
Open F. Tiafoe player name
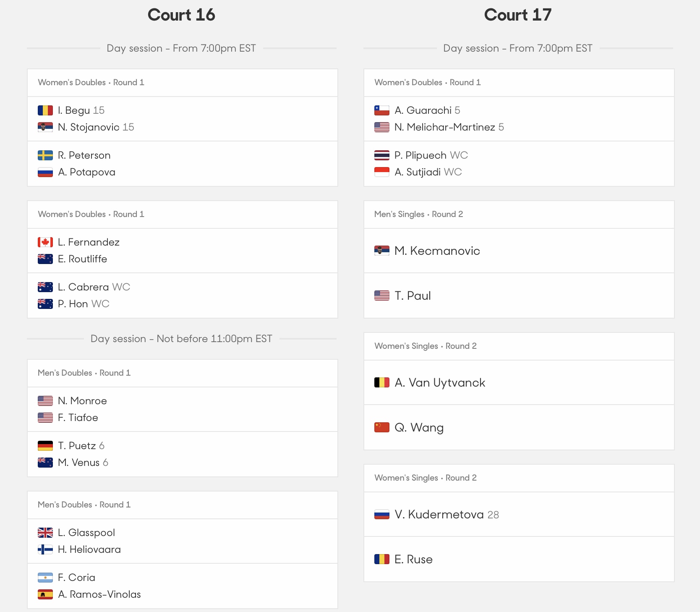tap(78, 418)
